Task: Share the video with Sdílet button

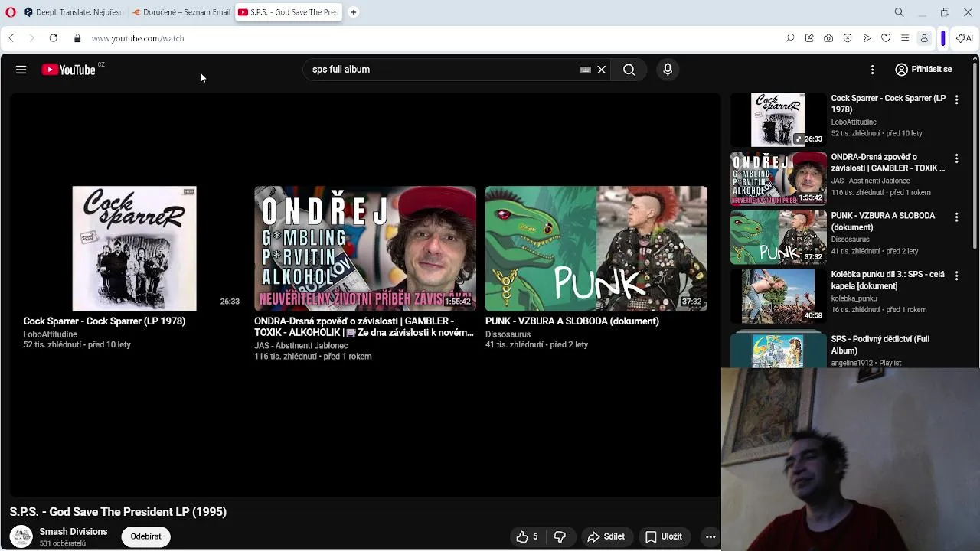Action: point(606,536)
